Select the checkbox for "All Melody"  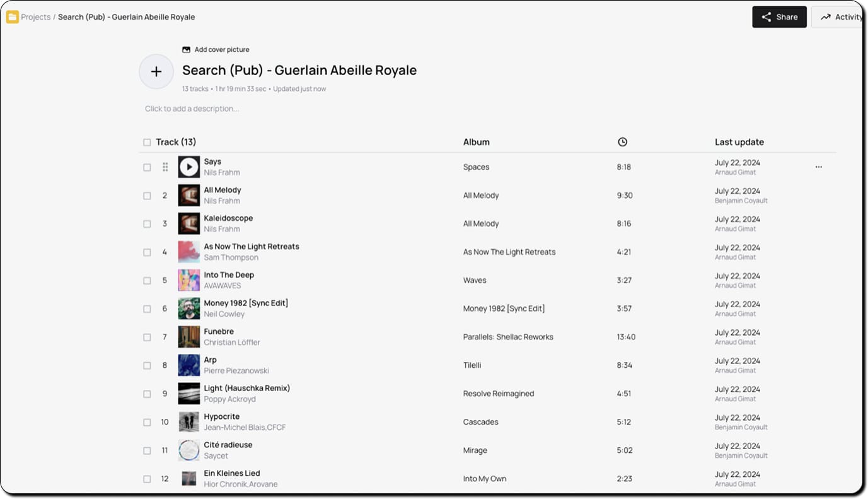point(147,195)
